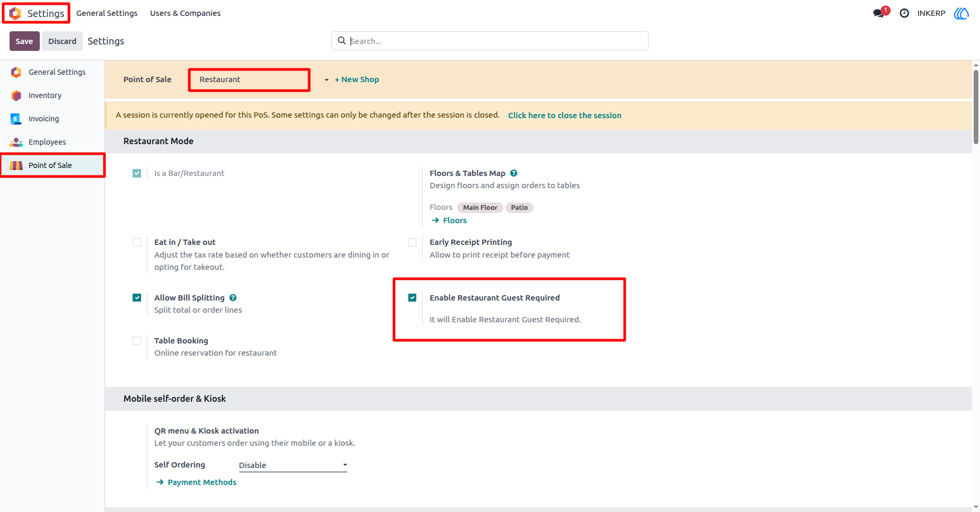Open the General Settings top menu
Screen dimensions: 980x512
tap(107, 13)
